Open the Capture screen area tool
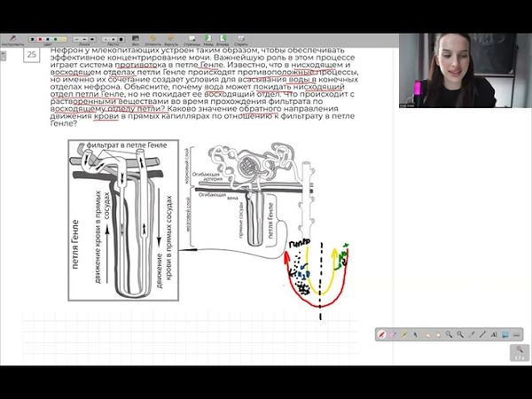Screen dimensions: 532x399 coord(505,334)
